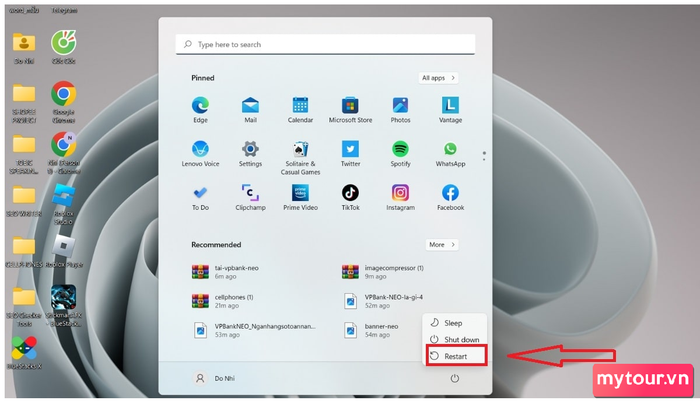Select the Stickman BlueStacks game shortcut
700x405 pixels.
click(63, 306)
